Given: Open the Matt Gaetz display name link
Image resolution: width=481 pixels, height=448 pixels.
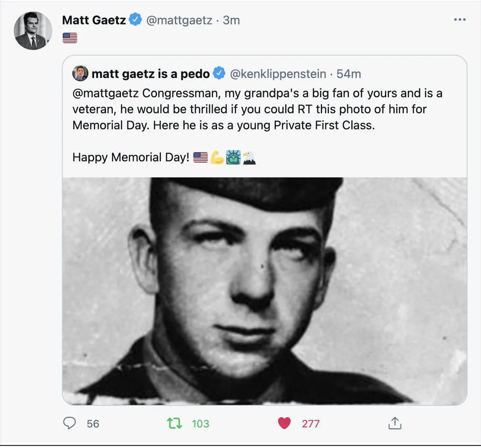Looking at the screenshot, I should 94,20.
